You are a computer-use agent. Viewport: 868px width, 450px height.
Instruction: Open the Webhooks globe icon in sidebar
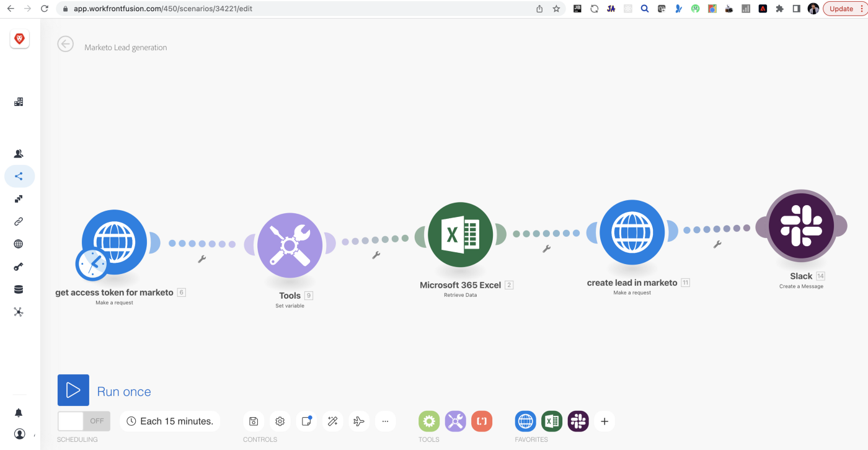[x=19, y=244]
